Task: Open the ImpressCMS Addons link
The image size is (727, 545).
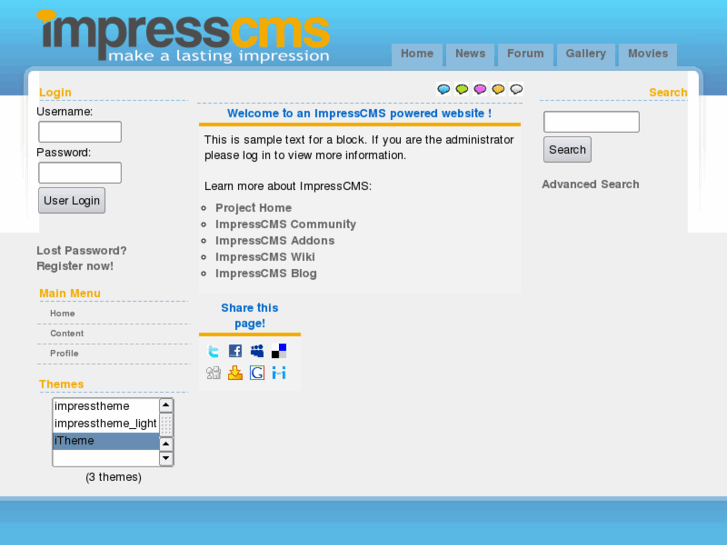Action: [x=274, y=241]
